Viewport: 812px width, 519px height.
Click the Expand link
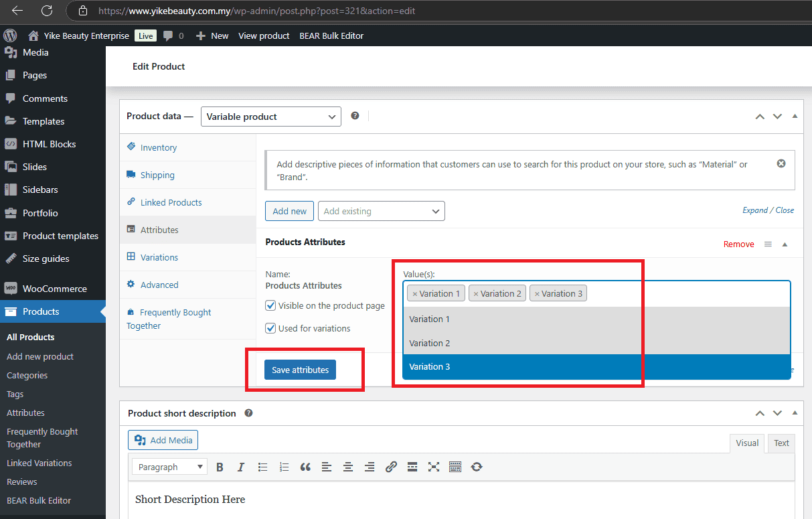(755, 210)
